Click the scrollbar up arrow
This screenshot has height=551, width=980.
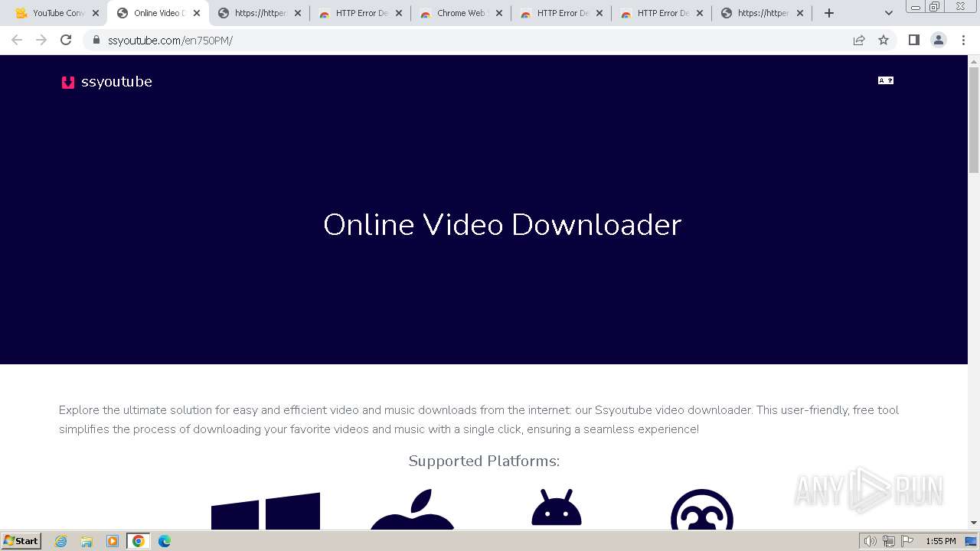(974, 60)
